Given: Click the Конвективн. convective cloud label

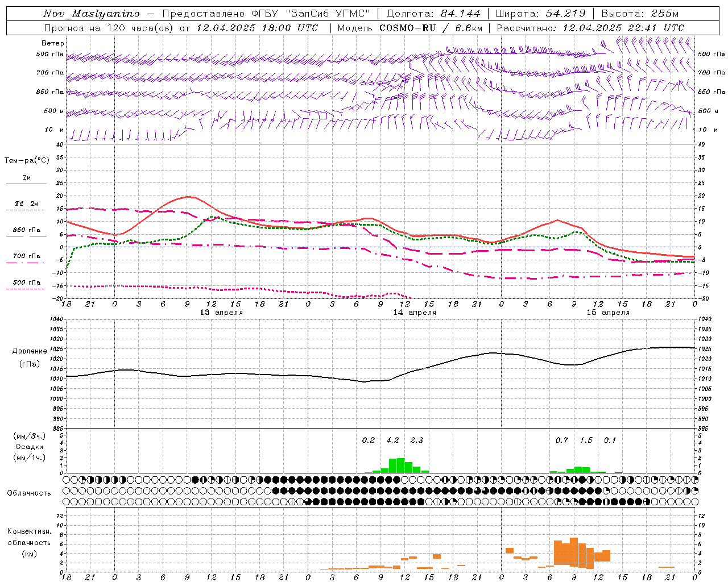Looking at the screenshot, I should point(29,531).
